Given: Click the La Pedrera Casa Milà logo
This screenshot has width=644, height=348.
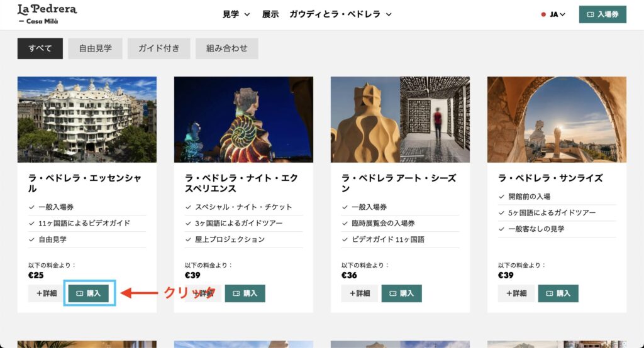Looking at the screenshot, I should pyautogui.click(x=47, y=14).
